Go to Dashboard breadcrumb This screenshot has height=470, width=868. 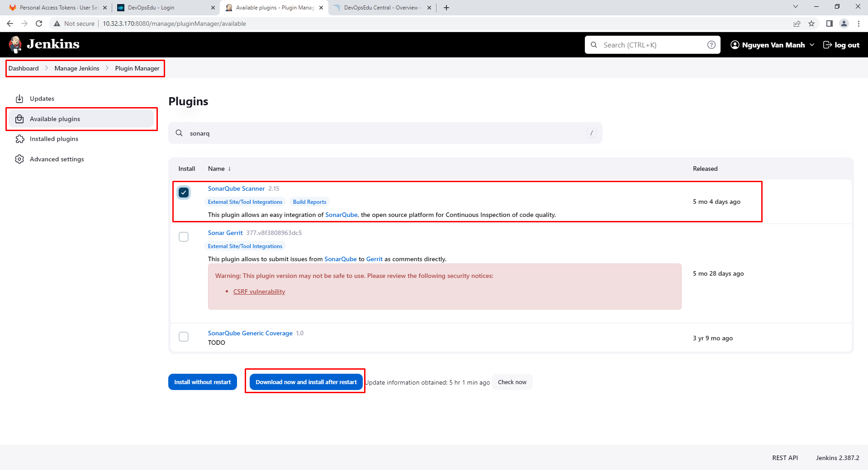(x=24, y=68)
